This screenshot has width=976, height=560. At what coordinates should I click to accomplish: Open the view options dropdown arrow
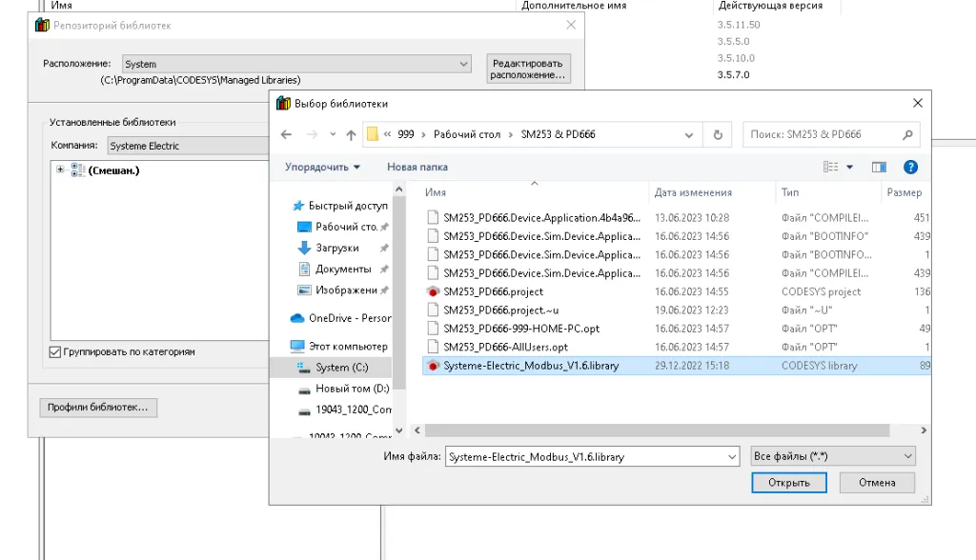coord(849,167)
